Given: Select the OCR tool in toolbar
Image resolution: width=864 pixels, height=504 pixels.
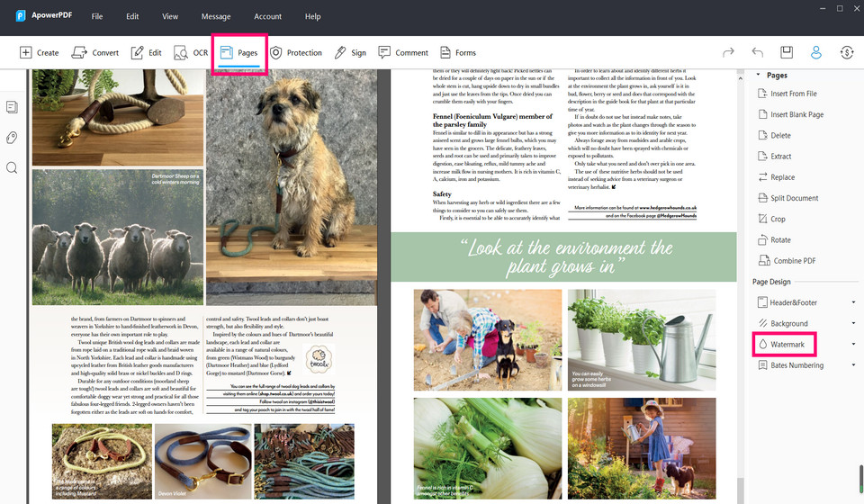Looking at the screenshot, I should click(191, 52).
